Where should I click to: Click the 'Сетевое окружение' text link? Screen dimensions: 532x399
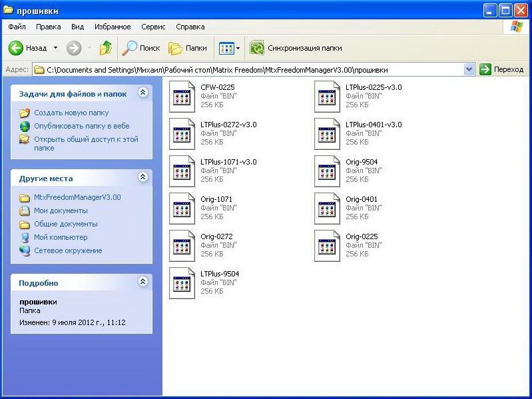tap(68, 250)
